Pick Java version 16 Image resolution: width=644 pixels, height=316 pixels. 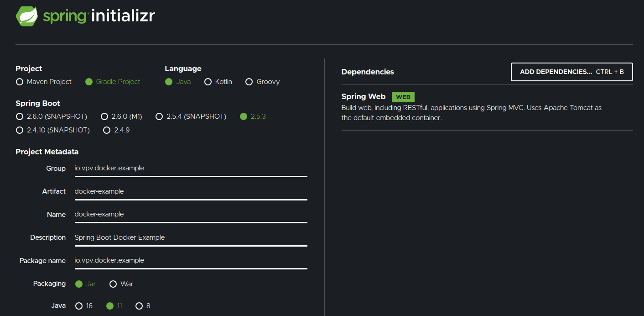point(84,306)
